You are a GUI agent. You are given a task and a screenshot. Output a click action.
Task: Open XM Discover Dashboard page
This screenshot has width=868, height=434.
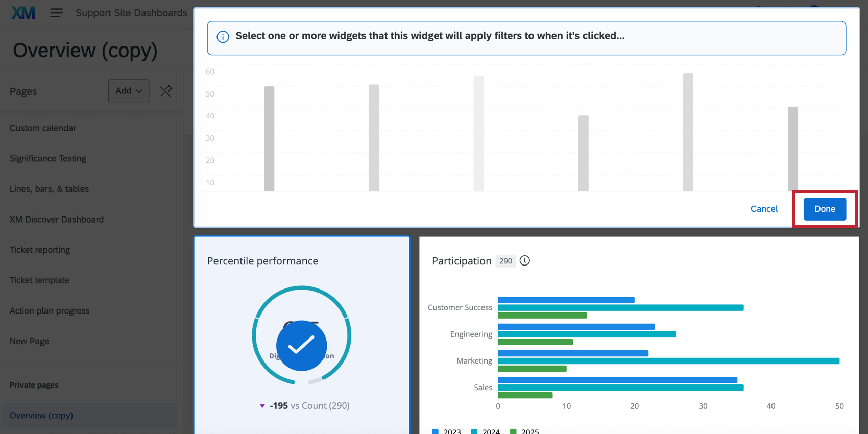(x=57, y=220)
